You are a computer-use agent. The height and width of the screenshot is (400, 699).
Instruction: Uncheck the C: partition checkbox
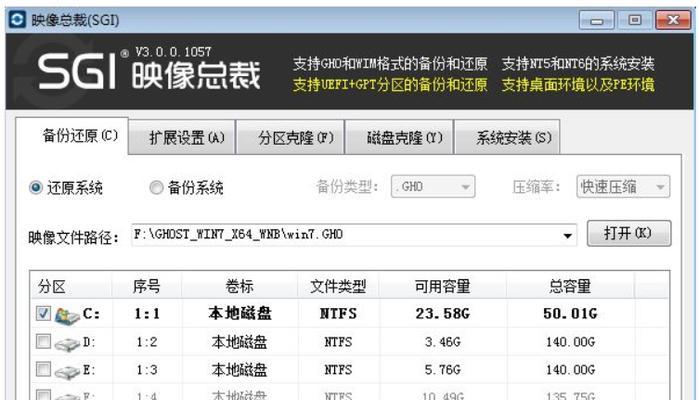point(43,313)
